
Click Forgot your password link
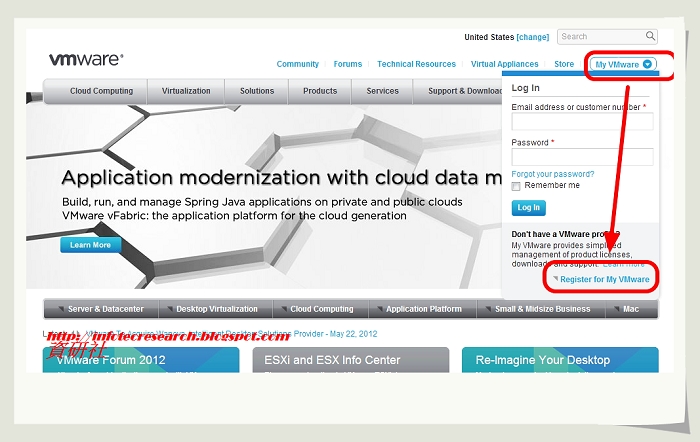[553, 174]
